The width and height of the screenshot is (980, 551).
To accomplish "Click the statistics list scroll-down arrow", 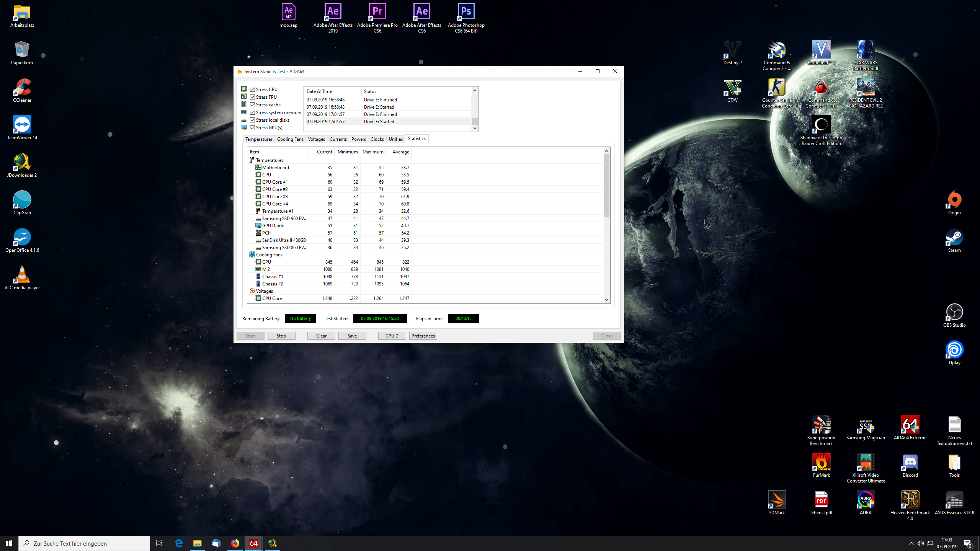I will [x=606, y=300].
